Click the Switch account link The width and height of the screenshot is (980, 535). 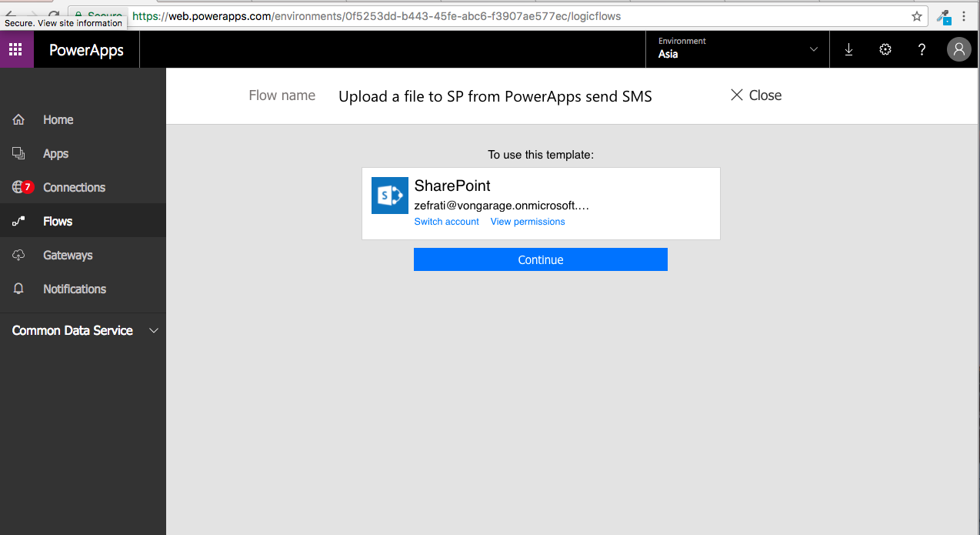(446, 222)
